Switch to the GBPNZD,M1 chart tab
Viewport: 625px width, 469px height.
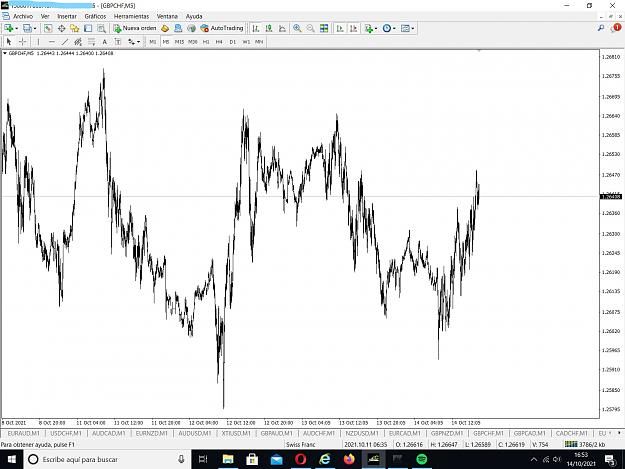(x=447, y=433)
